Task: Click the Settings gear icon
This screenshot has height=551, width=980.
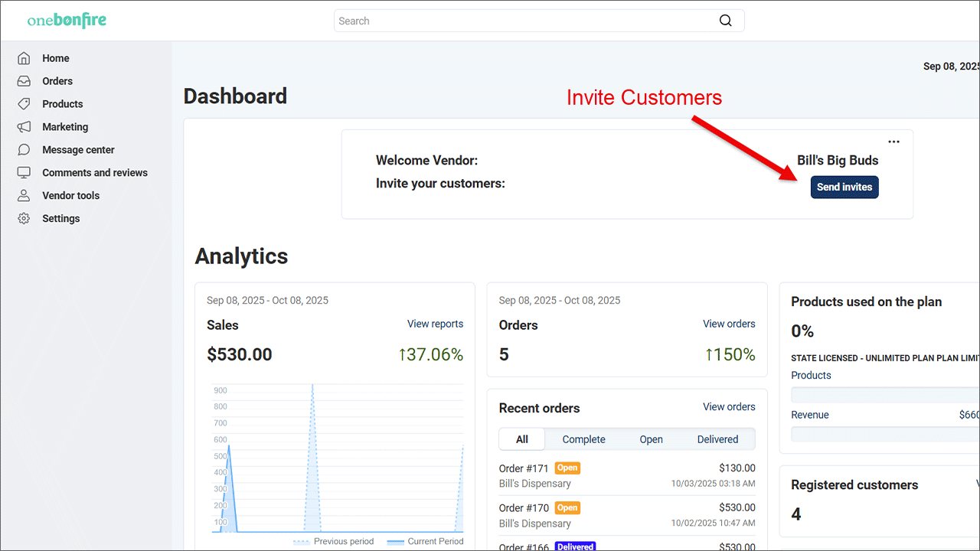Action: pyautogui.click(x=24, y=219)
